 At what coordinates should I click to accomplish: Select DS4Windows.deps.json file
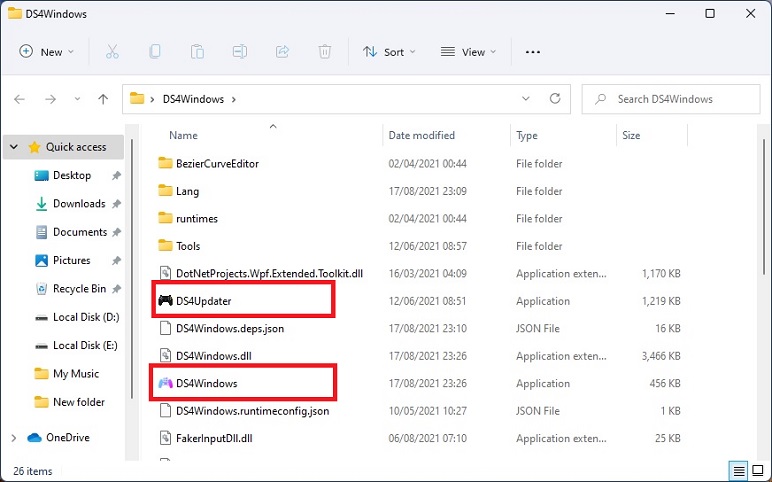tap(230, 328)
